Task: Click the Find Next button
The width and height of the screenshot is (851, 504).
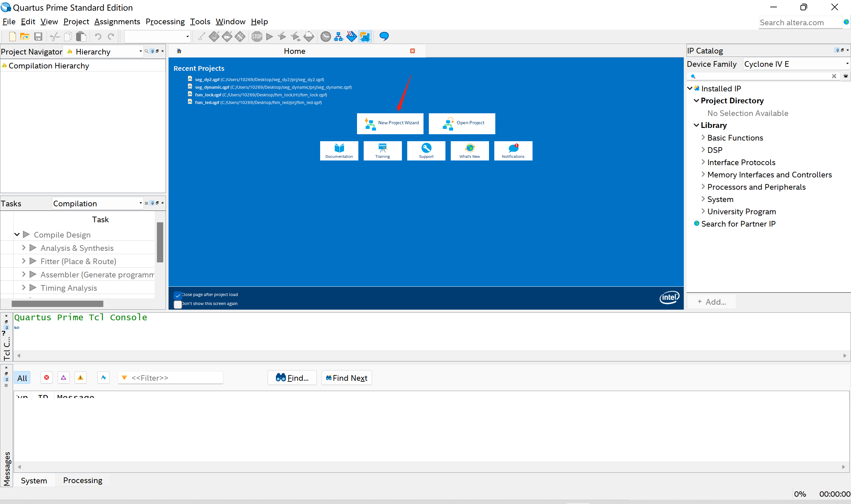Action: (346, 378)
